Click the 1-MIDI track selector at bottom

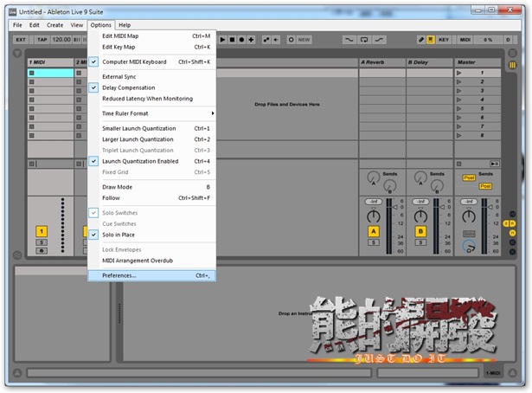click(493, 373)
